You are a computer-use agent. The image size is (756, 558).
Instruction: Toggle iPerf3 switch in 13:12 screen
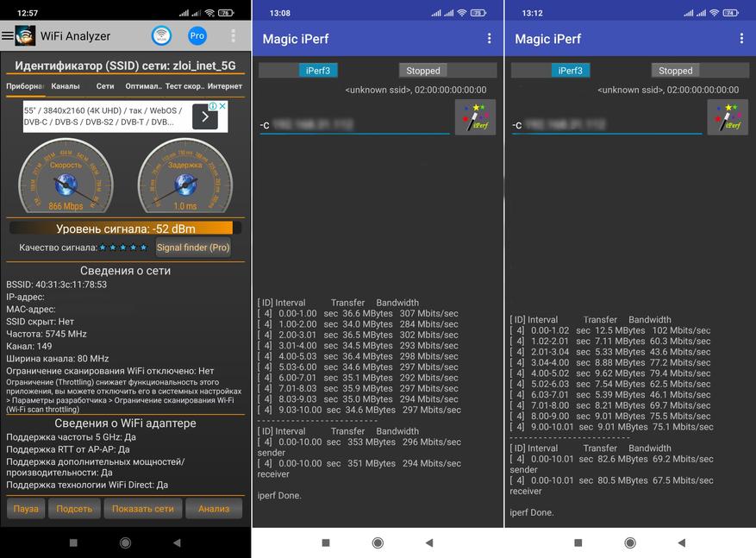click(551, 71)
